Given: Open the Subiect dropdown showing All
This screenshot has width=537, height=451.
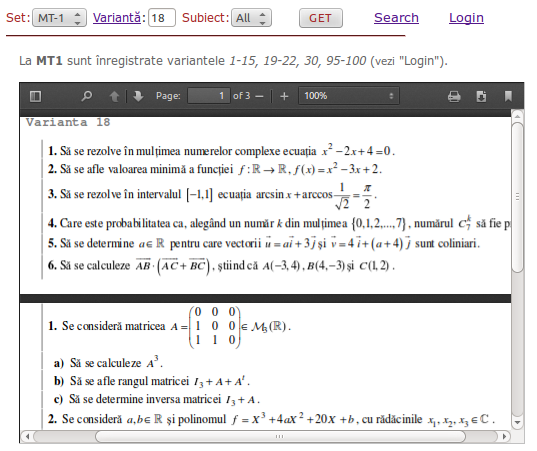Looking at the screenshot, I should pos(251,18).
